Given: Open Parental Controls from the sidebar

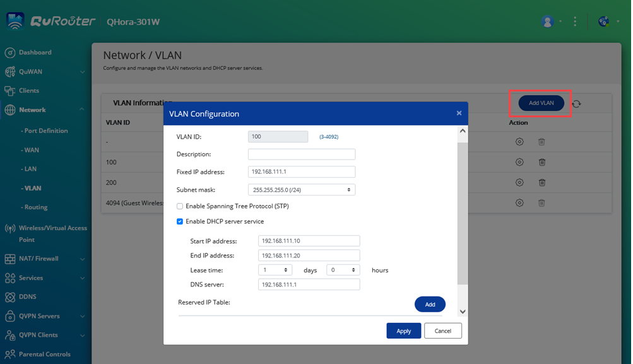Looking at the screenshot, I should coord(44,354).
